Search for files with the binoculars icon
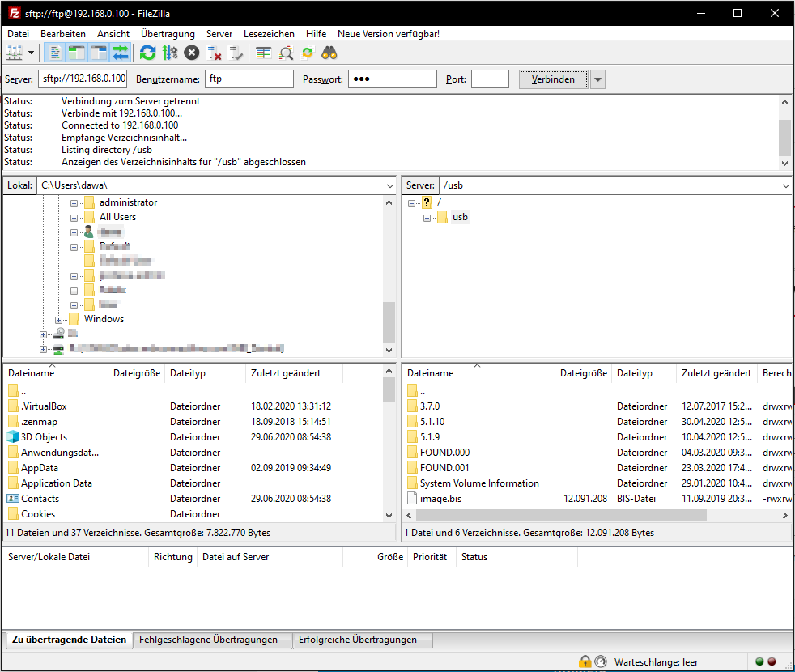 [329, 53]
